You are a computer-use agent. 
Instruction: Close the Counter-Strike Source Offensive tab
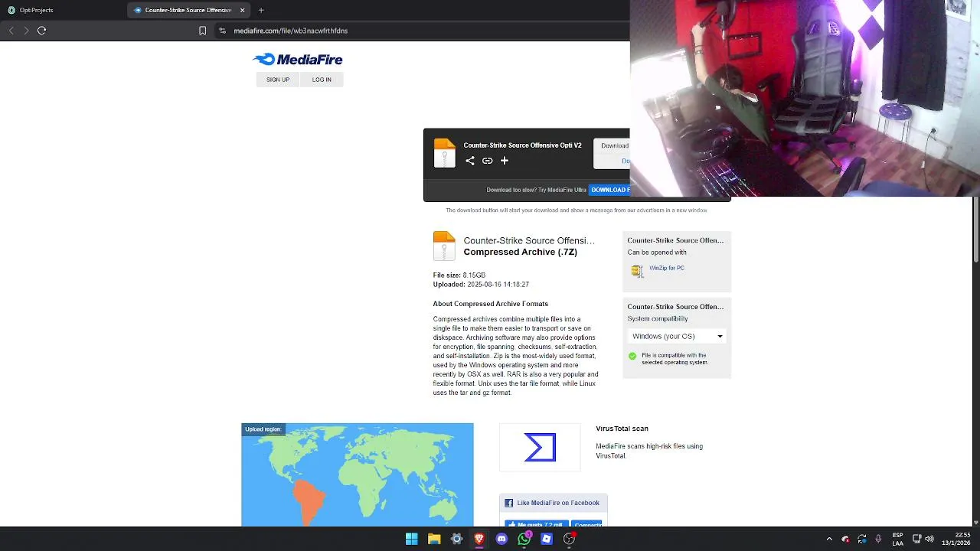tap(243, 10)
